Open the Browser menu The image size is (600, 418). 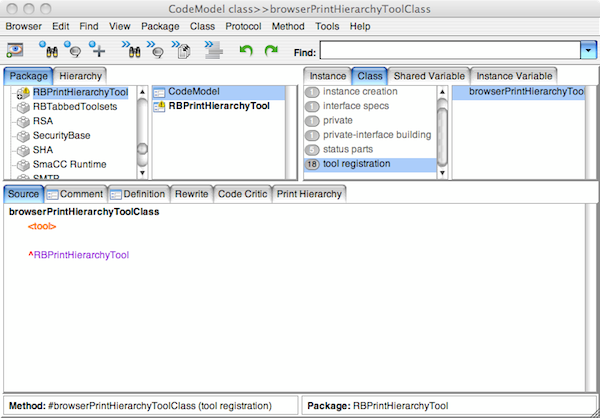[x=24, y=26]
